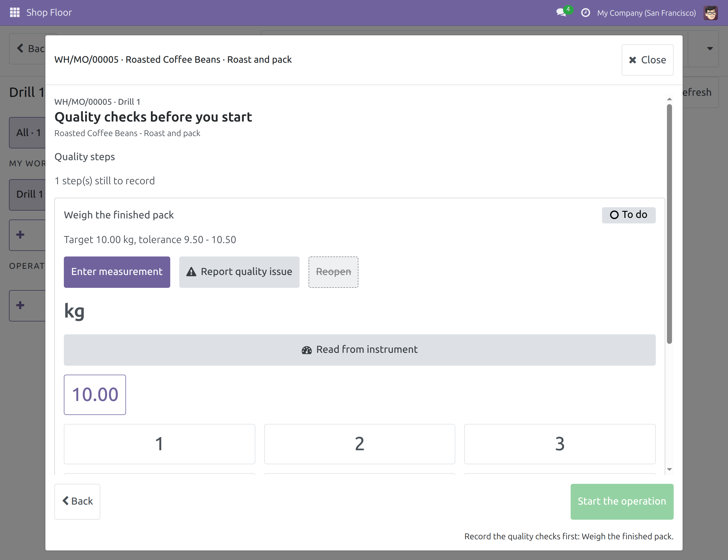Switch company via My Company (San Francisco)
Image resolution: width=728 pixels, height=560 pixels.
tap(646, 13)
